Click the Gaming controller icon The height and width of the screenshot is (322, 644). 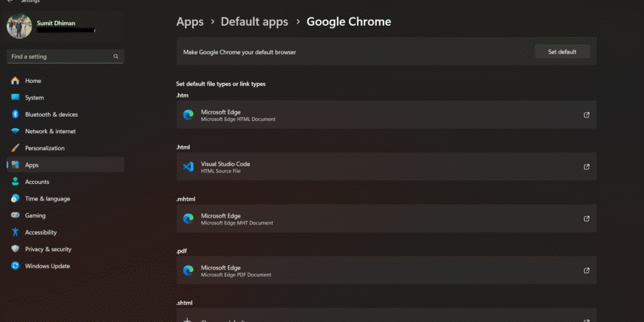(x=15, y=215)
